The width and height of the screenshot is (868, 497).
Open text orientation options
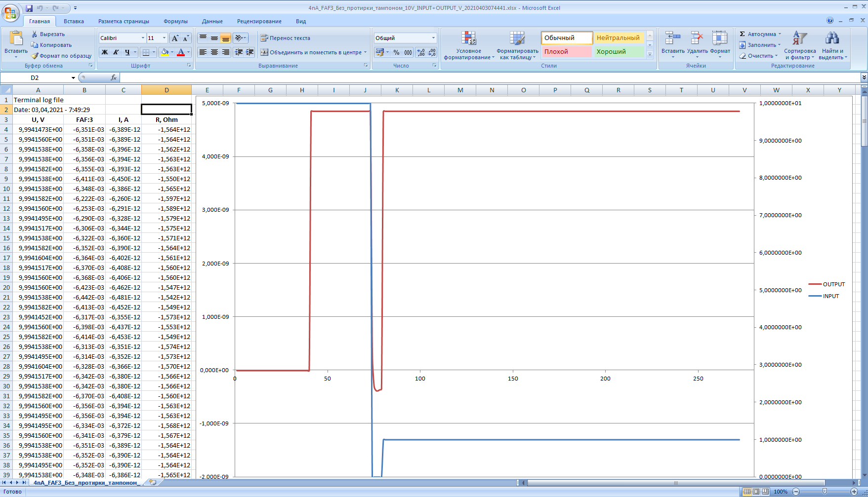coord(241,38)
